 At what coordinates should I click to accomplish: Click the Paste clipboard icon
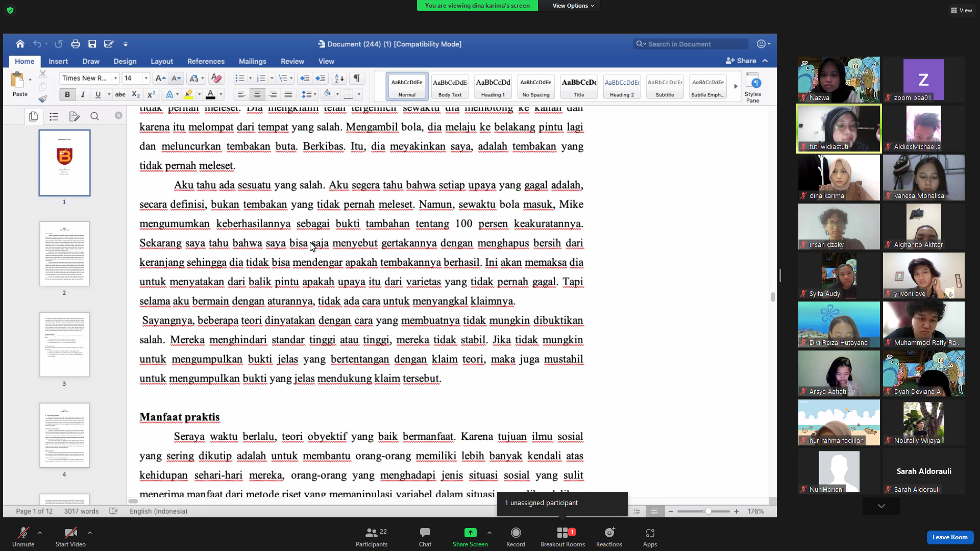[x=18, y=80]
